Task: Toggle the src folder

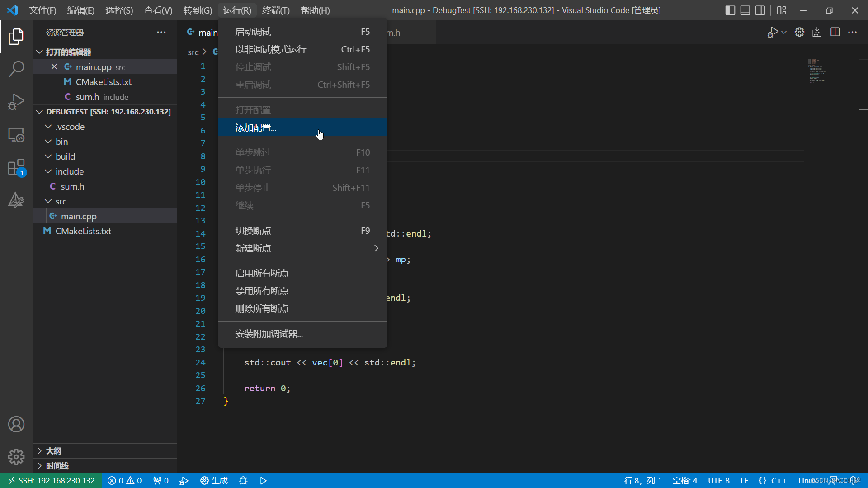Action: (x=105, y=201)
